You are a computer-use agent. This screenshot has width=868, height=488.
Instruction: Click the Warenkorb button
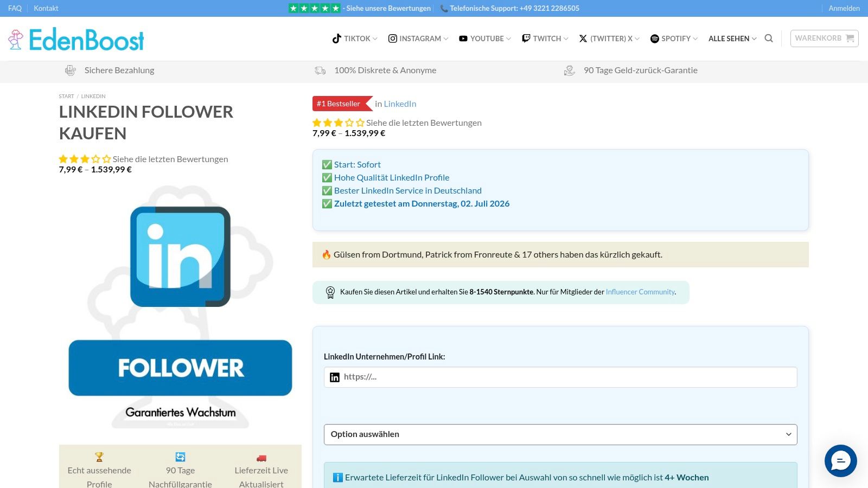pyautogui.click(x=825, y=38)
